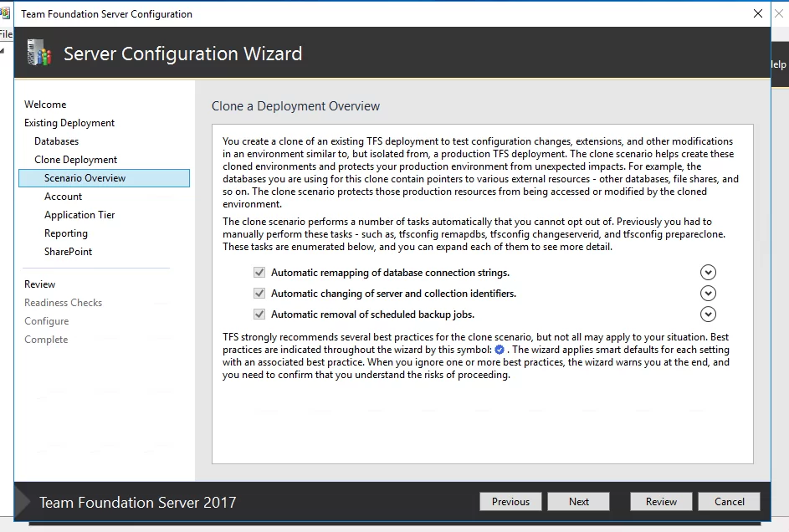The image size is (789, 532).
Task: Open the Databases step
Action: pyautogui.click(x=57, y=141)
